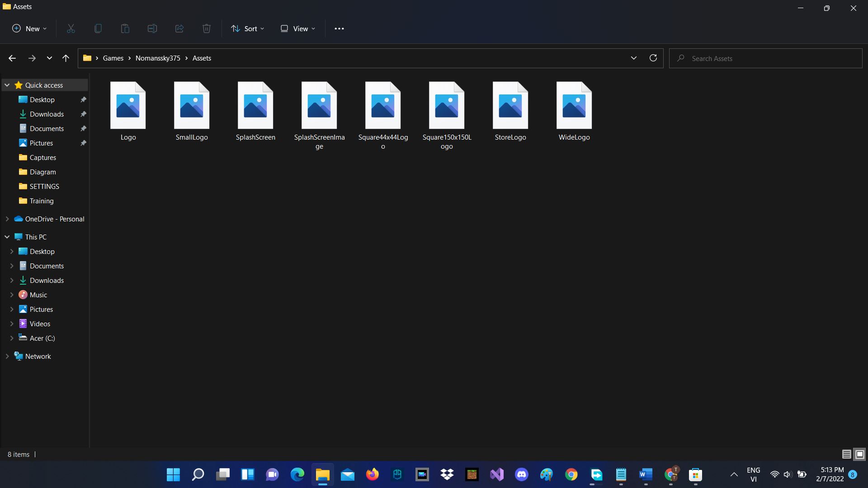Image resolution: width=868 pixels, height=488 pixels.
Task: Open the address bar history dropdown
Action: click(633, 58)
